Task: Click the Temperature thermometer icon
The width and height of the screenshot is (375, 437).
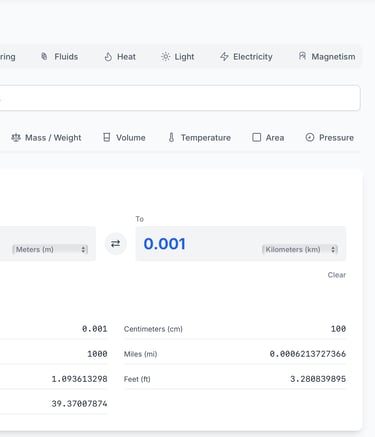Action: [x=171, y=137]
